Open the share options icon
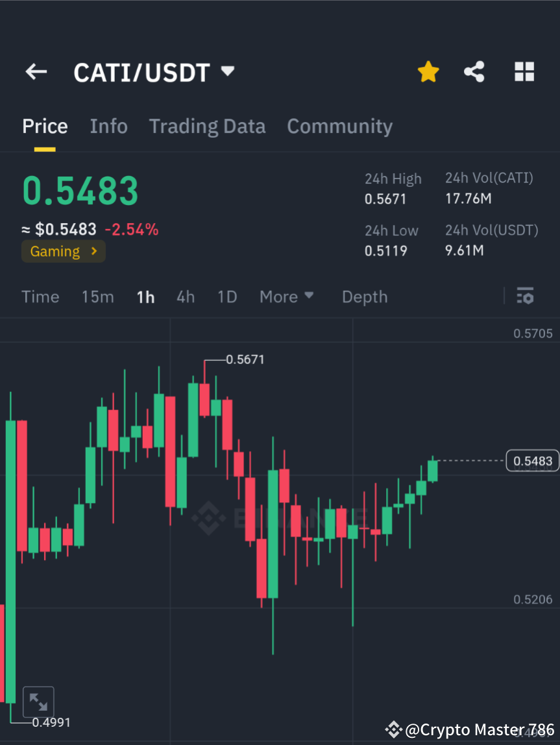Screen dimensions: 560x745 [x=474, y=72]
